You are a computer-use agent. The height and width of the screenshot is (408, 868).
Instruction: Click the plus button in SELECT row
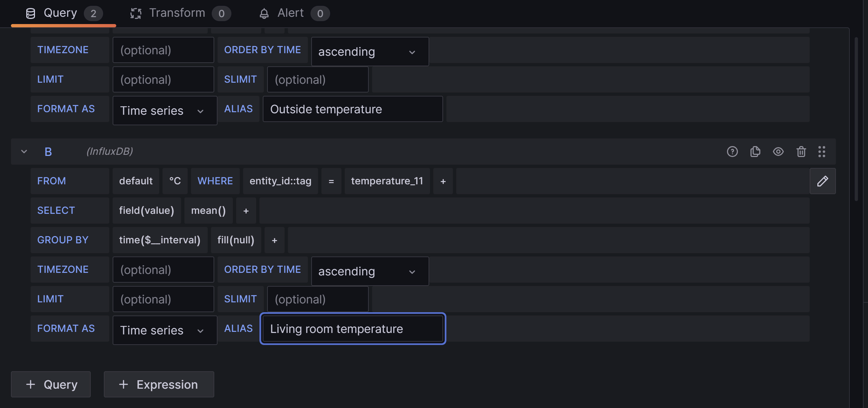[x=246, y=210]
